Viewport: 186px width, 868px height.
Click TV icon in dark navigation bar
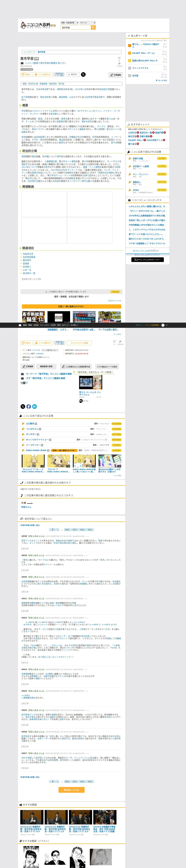[x=20, y=325]
